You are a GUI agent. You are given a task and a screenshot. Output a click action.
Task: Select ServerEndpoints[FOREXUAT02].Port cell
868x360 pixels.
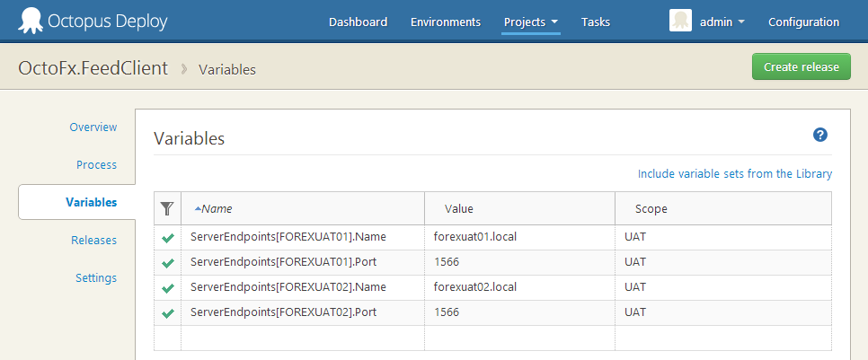point(303,312)
